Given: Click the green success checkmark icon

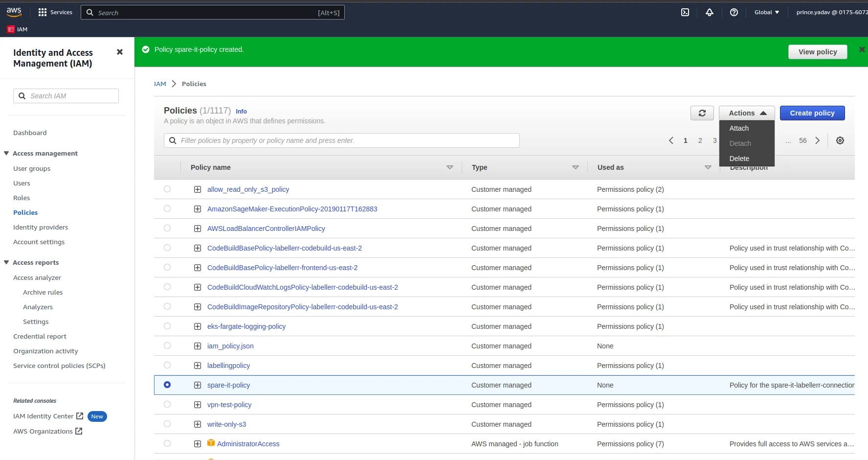Looking at the screenshot, I should [146, 49].
